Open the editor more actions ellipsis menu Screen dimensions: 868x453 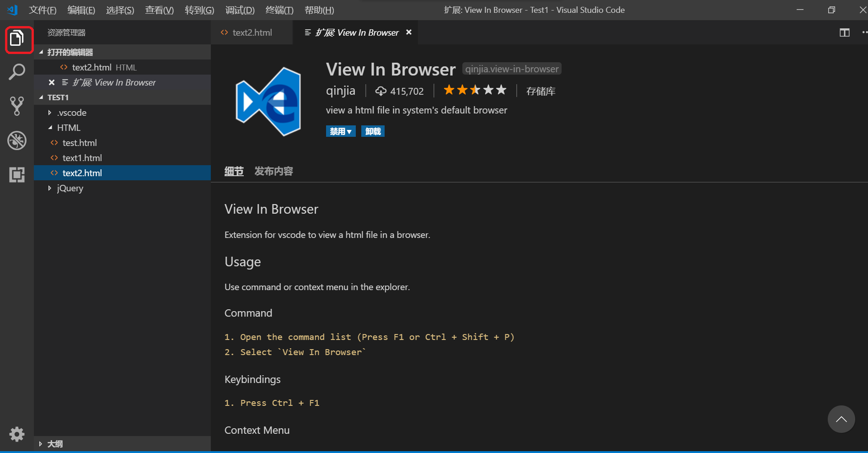point(864,32)
